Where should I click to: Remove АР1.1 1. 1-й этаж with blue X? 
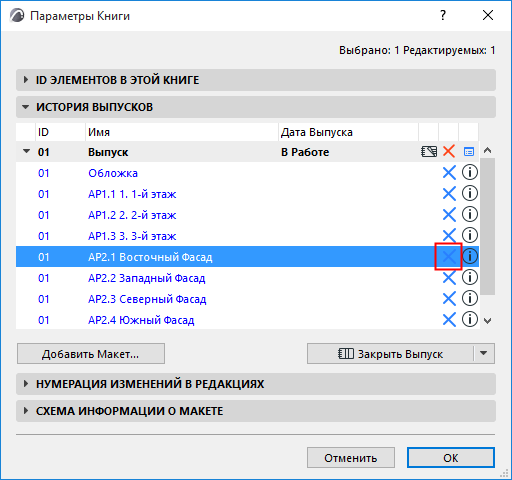[449, 194]
